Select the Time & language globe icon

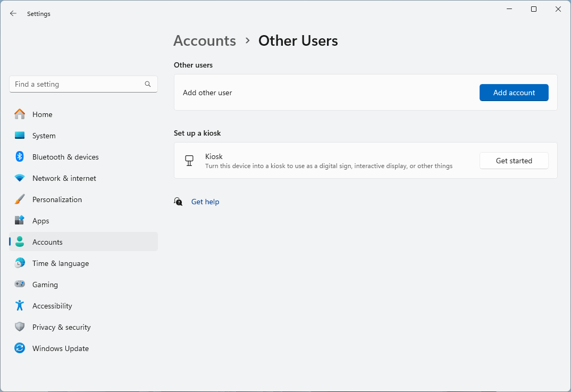point(20,263)
